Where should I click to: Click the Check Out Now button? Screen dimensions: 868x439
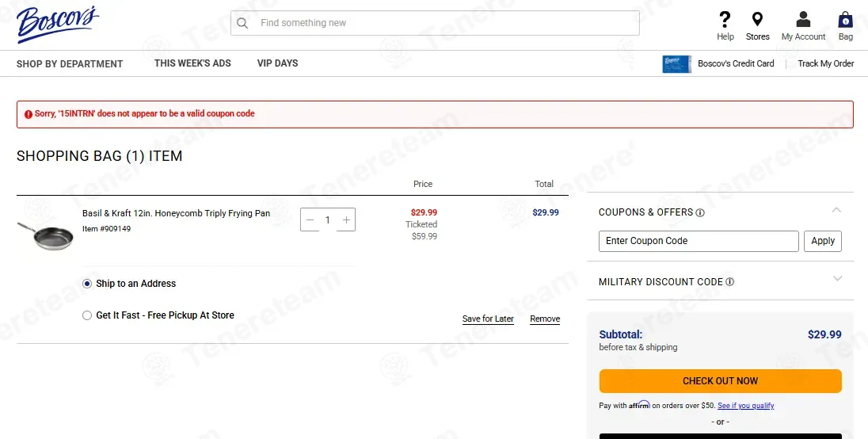click(x=720, y=381)
